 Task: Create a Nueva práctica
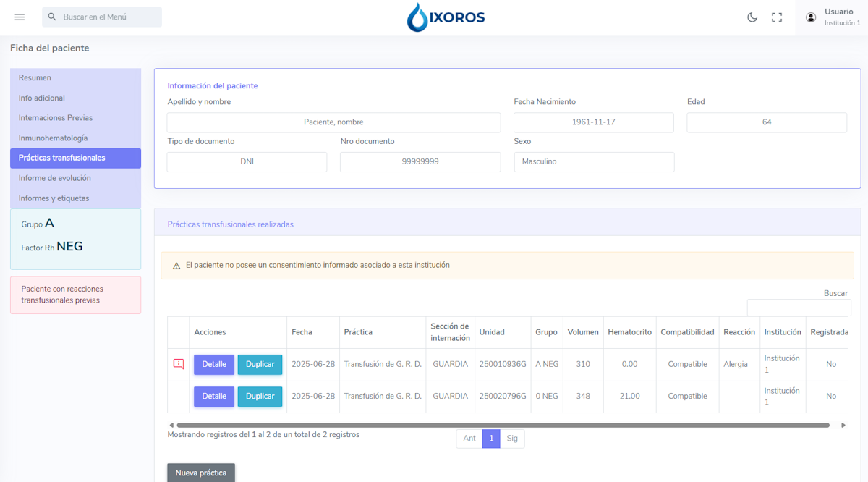pyautogui.click(x=201, y=473)
